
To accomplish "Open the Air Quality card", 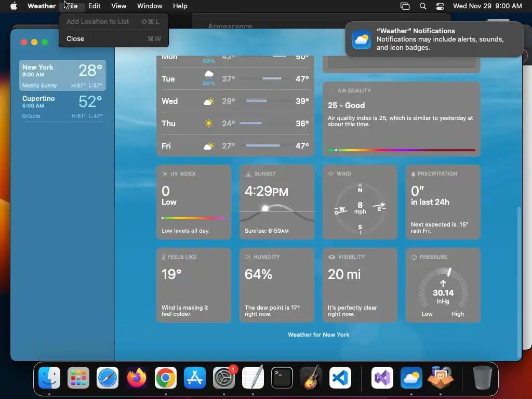I will [x=402, y=119].
